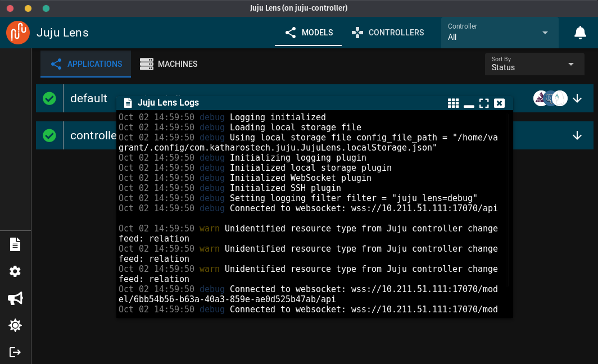Click the sidebar sun-shaped gear icon

coord(15,325)
